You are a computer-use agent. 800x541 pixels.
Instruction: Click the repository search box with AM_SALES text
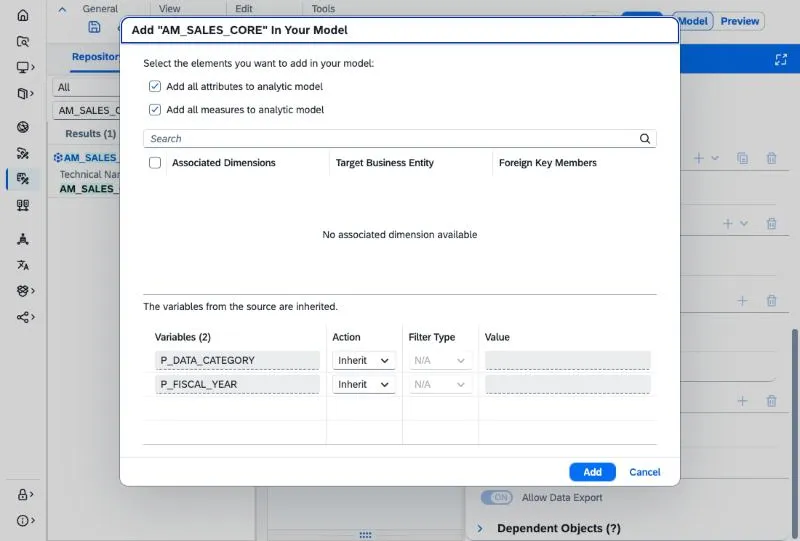click(x=86, y=110)
